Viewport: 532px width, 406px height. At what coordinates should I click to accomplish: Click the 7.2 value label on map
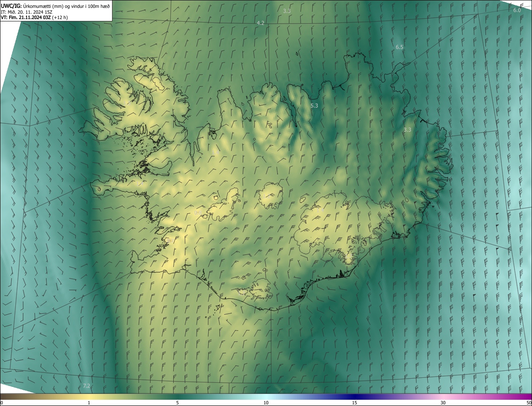tap(86, 386)
